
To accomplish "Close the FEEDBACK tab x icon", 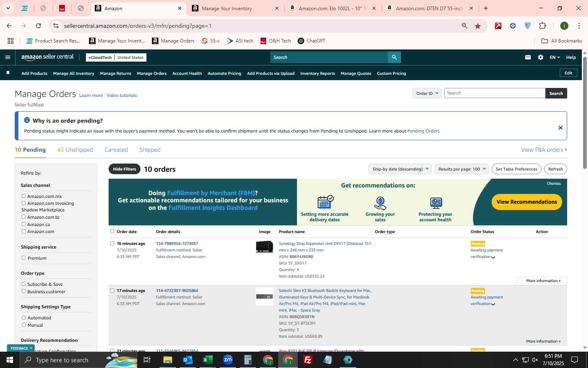I will [31, 348].
